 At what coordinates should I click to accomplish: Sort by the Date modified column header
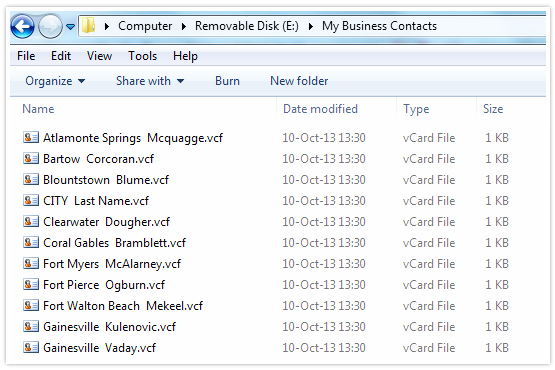tap(320, 109)
